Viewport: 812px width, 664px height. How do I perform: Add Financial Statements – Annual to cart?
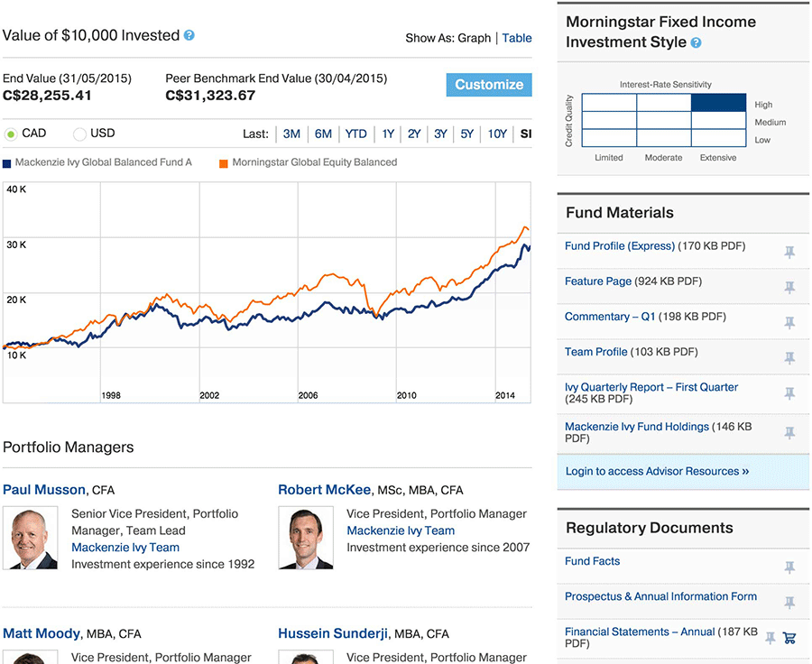coord(789,638)
